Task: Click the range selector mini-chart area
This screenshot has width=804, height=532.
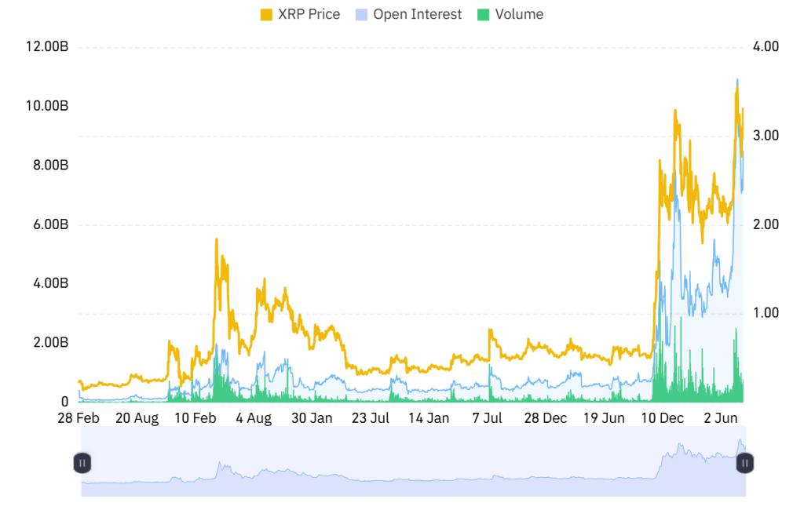Action: pos(413,461)
